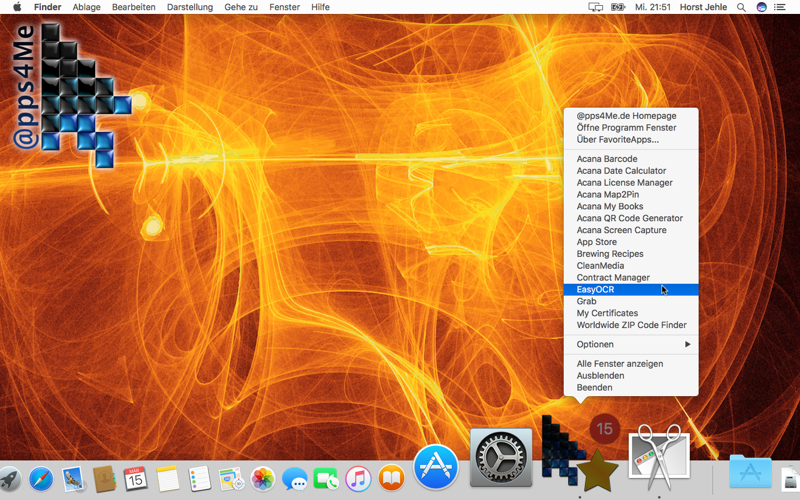Choose App Store in the context menu

[x=631, y=242]
